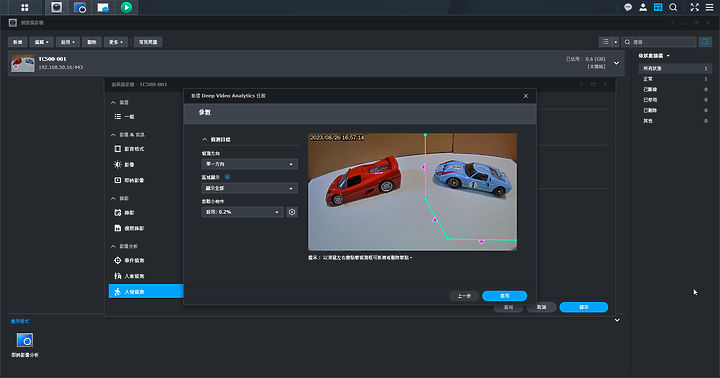Click the topmost cyan fence node in preview
Image resolution: width=720 pixels, height=378 pixels.
pyautogui.click(x=425, y=135)
